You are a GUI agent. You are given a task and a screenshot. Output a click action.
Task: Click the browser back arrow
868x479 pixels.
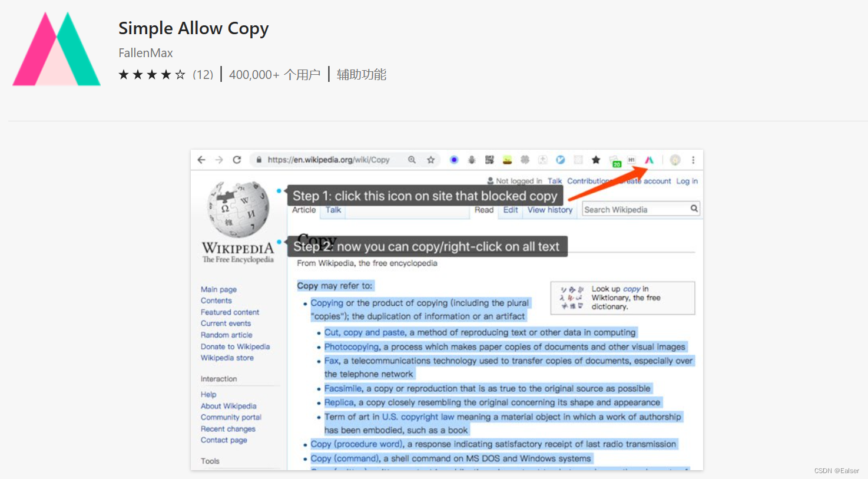point(201,160)
